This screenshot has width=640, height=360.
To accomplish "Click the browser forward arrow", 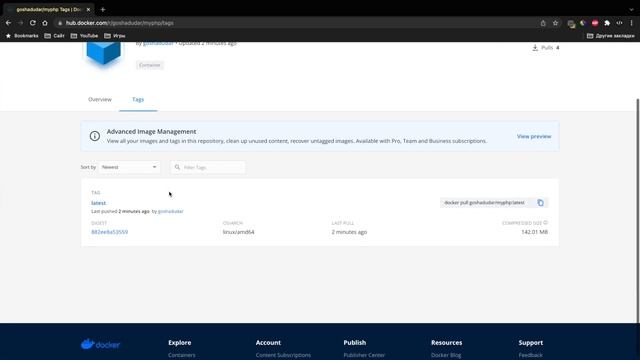I will (x=20, y=23).
